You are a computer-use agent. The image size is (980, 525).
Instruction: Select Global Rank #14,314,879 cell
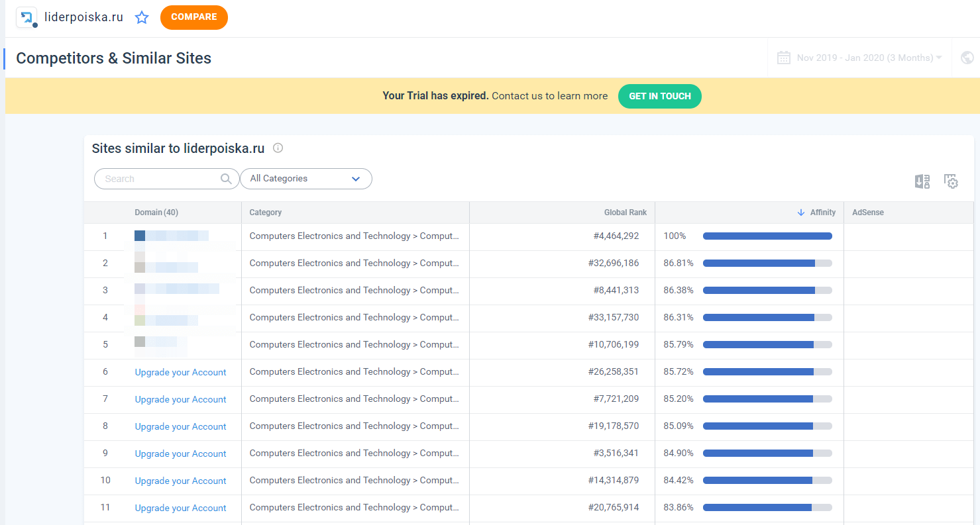(614, 480)
